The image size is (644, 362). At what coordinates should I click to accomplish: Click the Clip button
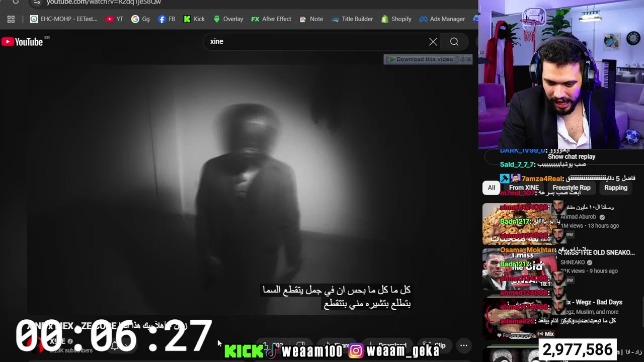435,345
